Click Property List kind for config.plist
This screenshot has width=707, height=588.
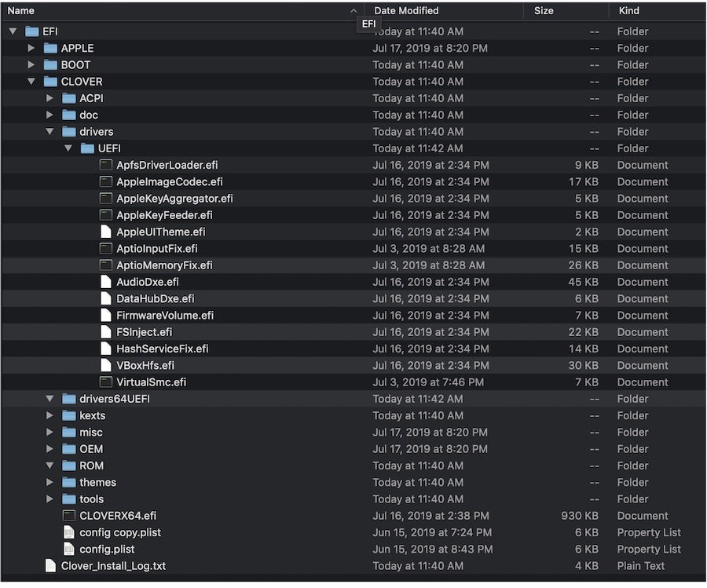pos(649,549)
